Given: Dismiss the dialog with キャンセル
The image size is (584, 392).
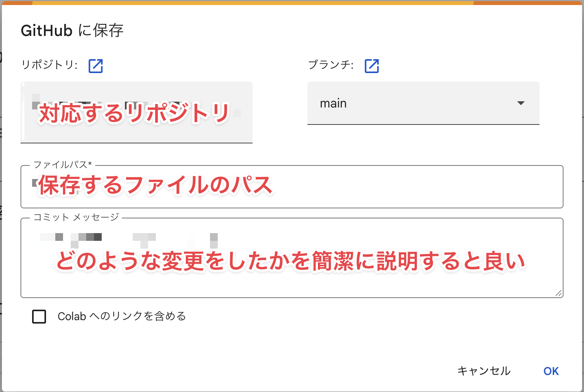Looking at the screenshot, I should [x=483, y=371].
